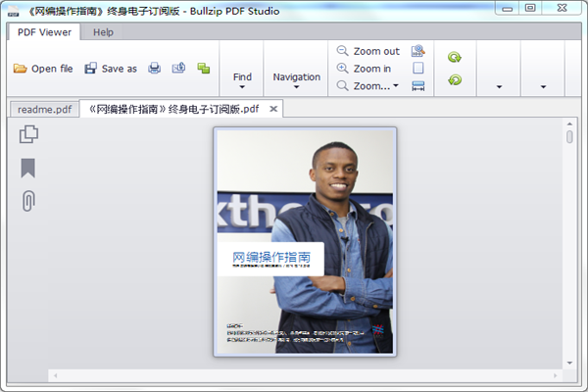This screenshot has width=588, height=392.
Task: Click the Zoom out magnifier icon
Action: pyautogui.click(x=342, y=51)
